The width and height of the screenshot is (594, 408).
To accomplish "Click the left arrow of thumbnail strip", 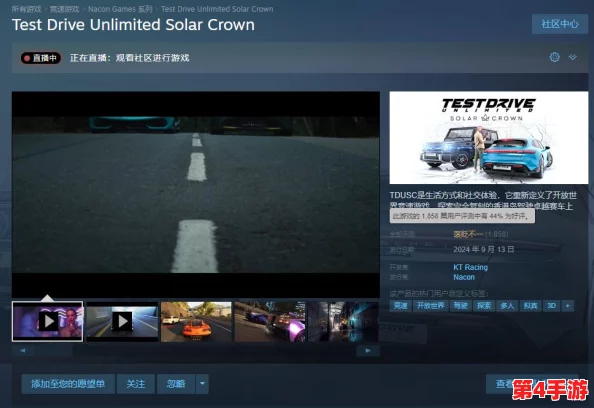I will point(23,351).
